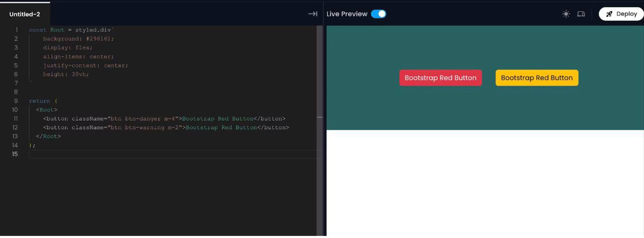644x238 pixels.
Task: Click the opening <Root> tag line
Action: click(x=46, y=110)
